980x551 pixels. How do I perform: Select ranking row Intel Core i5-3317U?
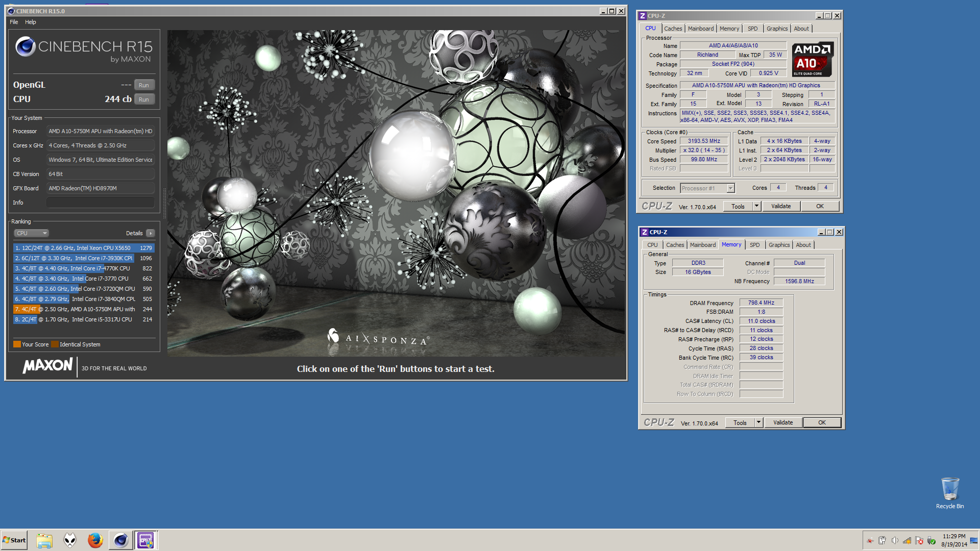tap(84, 319)
